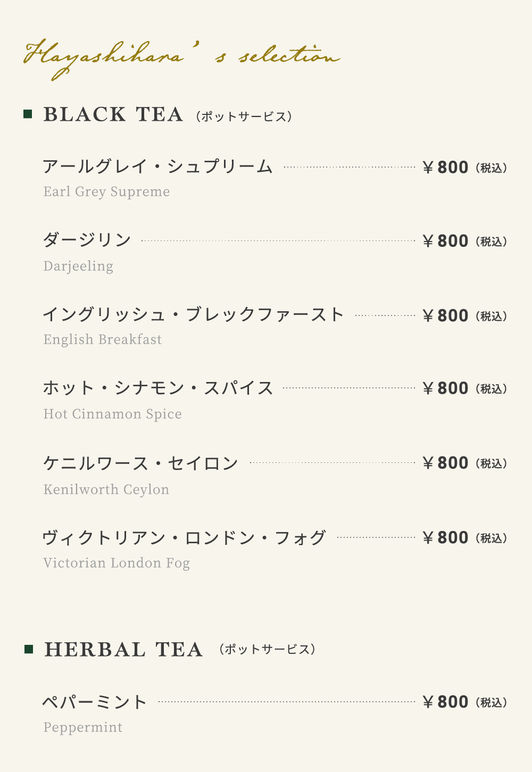Click the Earl Grey Supreme English label
532x772 pixels.
coord(106,192)
